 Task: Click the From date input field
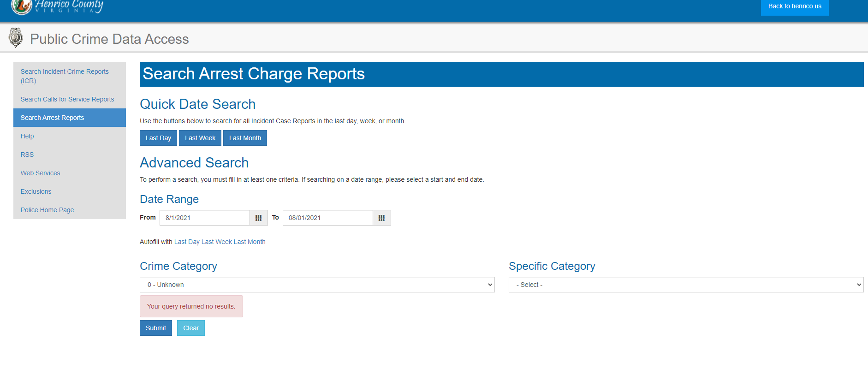[205, 218]
